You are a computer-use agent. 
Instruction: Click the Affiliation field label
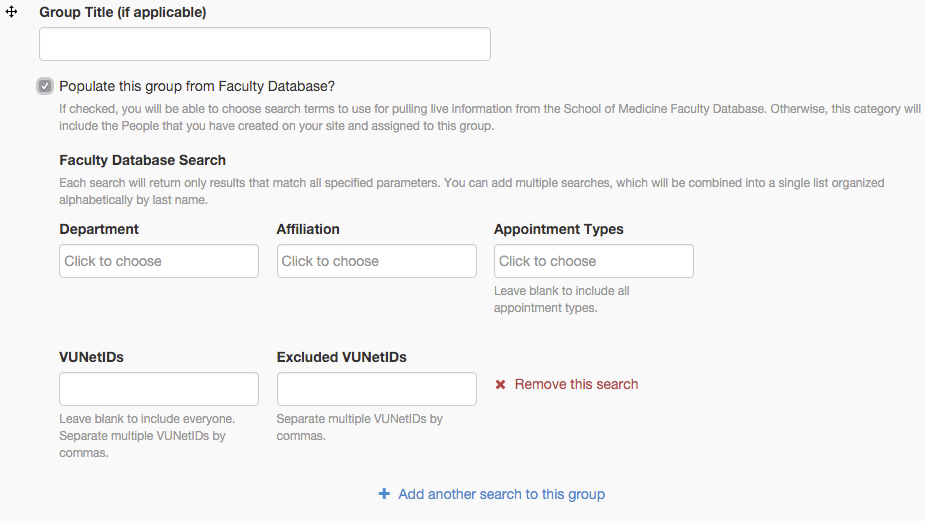(x=308, y=229)
